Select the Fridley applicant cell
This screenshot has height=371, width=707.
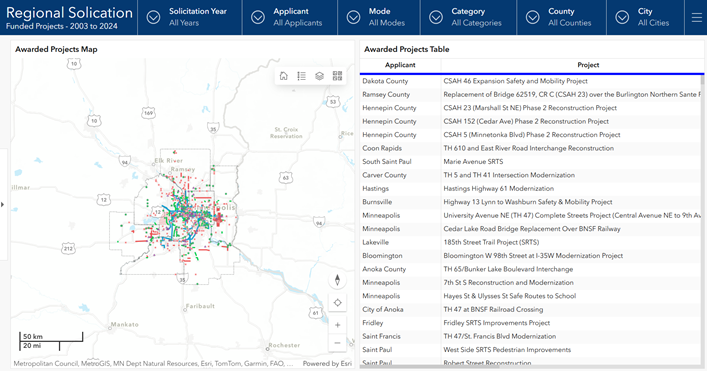pyautogui.click(x=400, y=323)
